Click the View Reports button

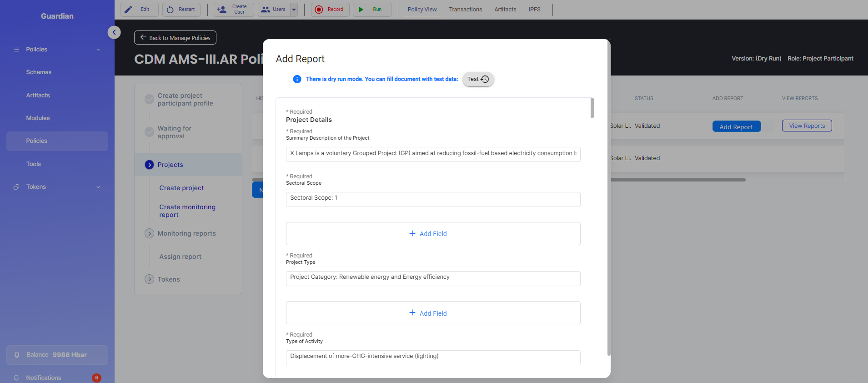point(806,126)
